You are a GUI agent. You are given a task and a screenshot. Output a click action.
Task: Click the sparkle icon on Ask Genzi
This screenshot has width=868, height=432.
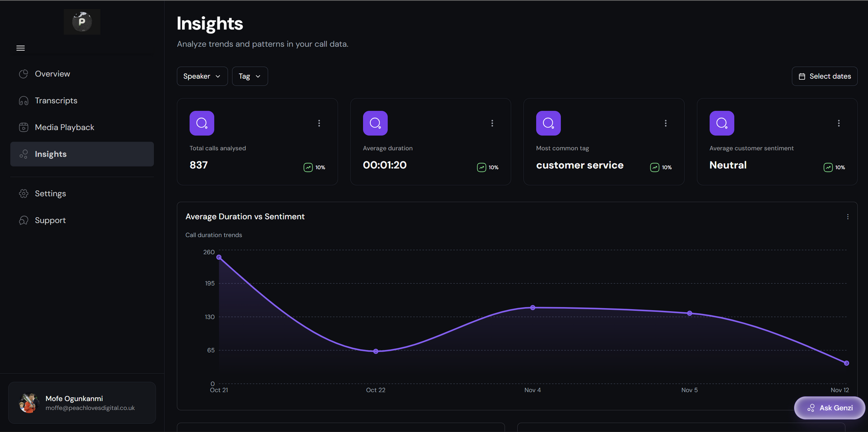(x=811, y=408)
